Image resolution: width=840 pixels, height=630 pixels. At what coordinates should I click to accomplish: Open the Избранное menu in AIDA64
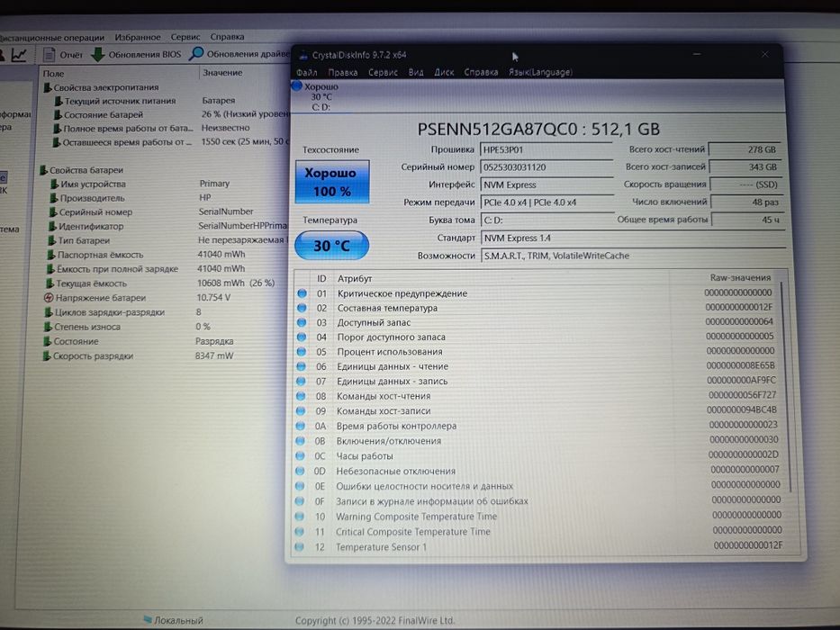click(x=138, y=38)
